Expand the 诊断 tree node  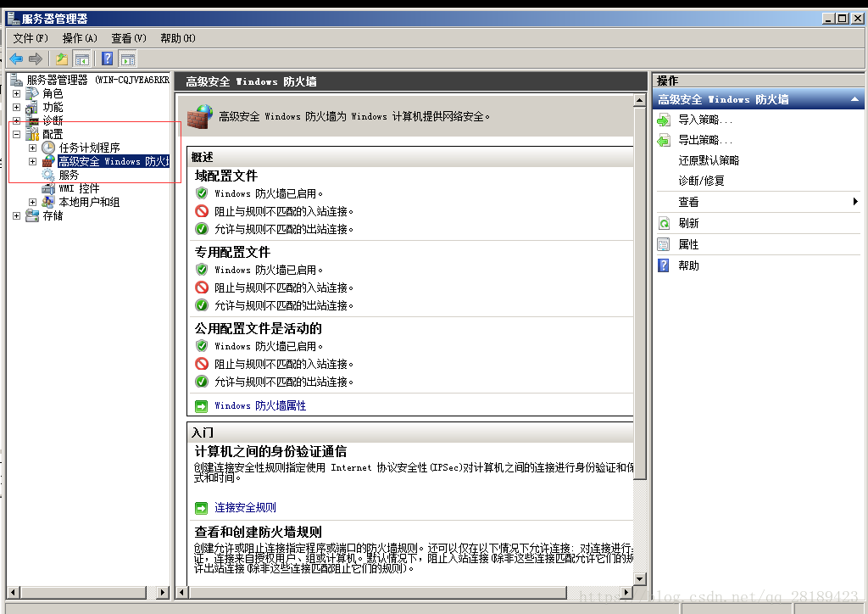click(x=17, y=120)
